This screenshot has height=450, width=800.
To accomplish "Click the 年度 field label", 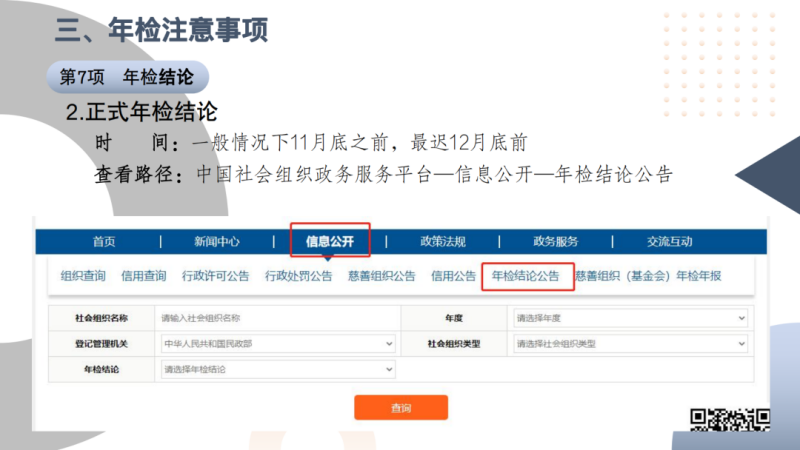I will [x=454, y=318].
